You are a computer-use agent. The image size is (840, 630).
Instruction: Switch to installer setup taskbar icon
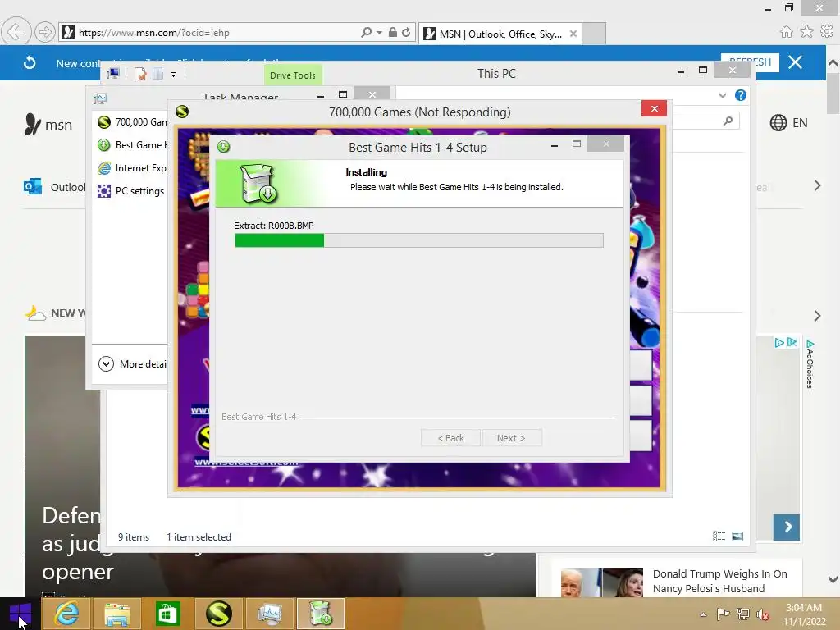(x=321, y=614)
